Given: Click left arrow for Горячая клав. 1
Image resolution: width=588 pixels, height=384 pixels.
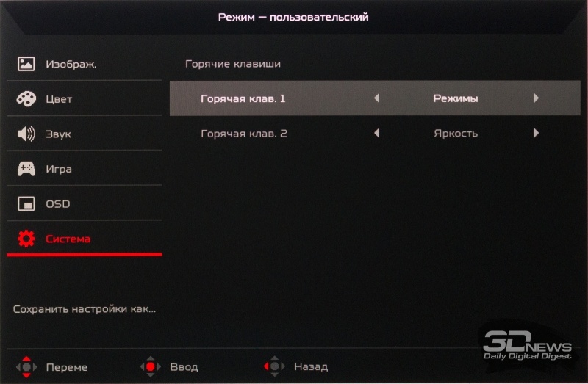Looking at the screenshot, I should coord(377,98).
